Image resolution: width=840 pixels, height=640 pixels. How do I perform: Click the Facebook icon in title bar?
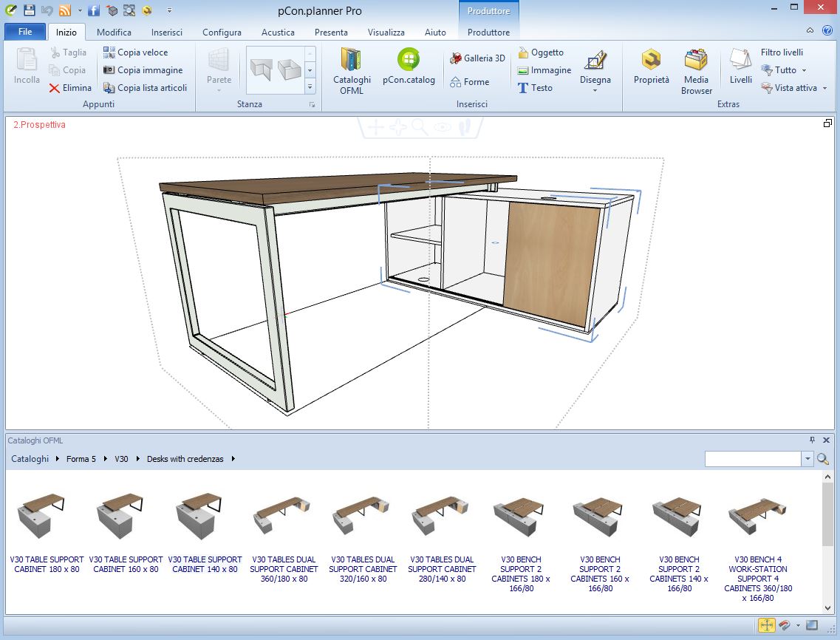tap(94, 10)
